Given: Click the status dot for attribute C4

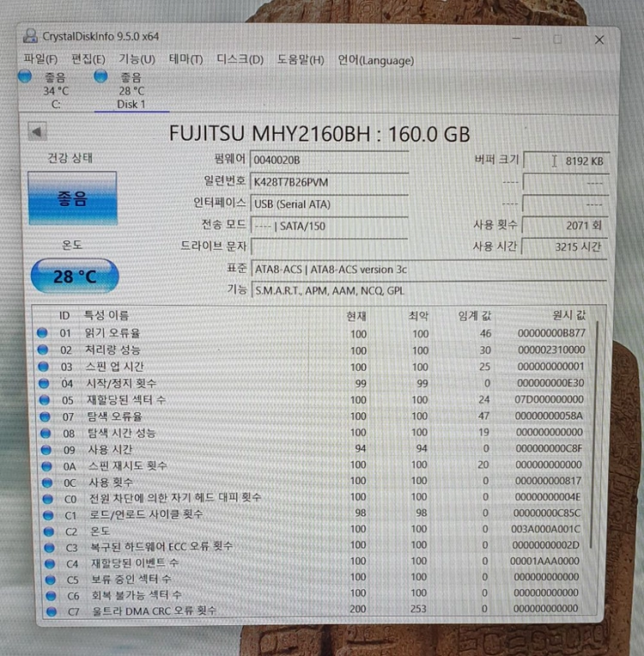Looking at the screenshot, I should tap(50, 563).
